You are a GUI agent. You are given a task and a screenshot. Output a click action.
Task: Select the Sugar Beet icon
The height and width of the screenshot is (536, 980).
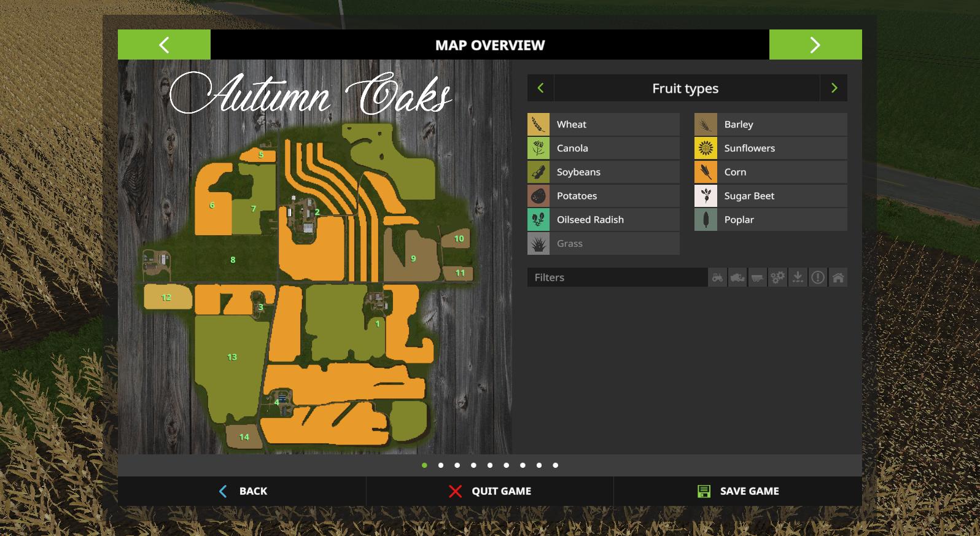pos(706,196)
